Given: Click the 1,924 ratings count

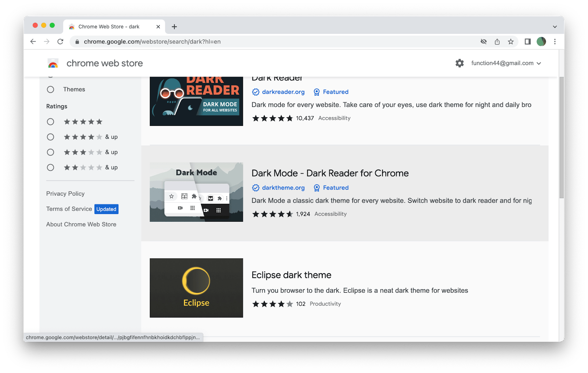Looking at the screenshot, I should [x=303, y=214].
